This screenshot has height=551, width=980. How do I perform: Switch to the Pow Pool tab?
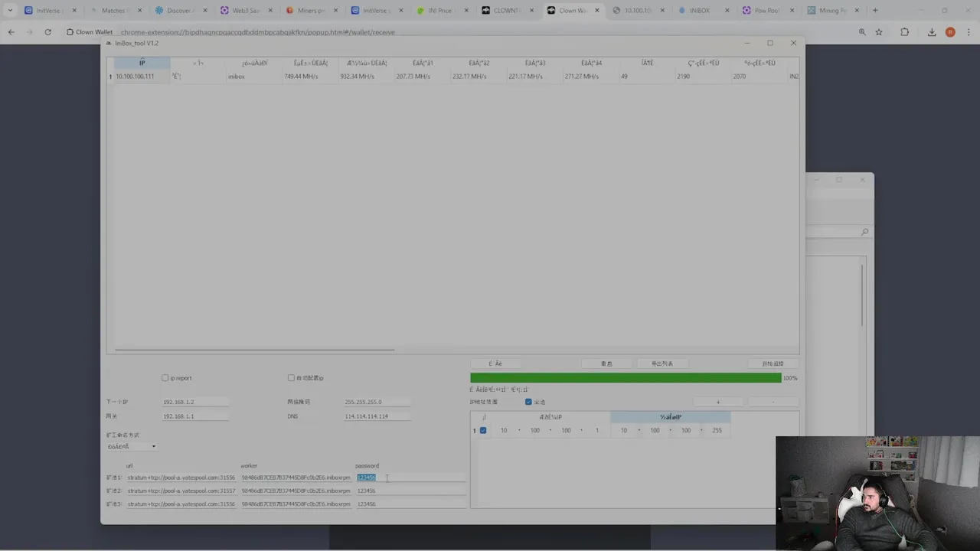click(766, 11)
